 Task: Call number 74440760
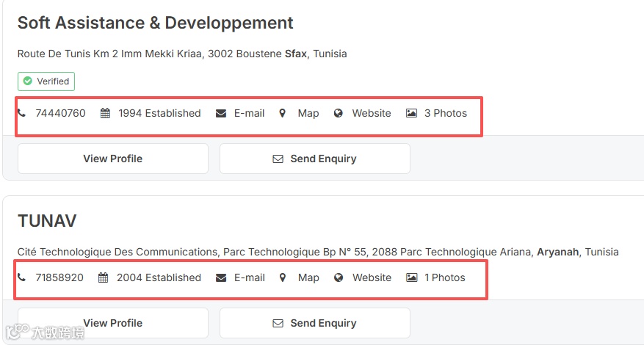click(x=60, y=113)
